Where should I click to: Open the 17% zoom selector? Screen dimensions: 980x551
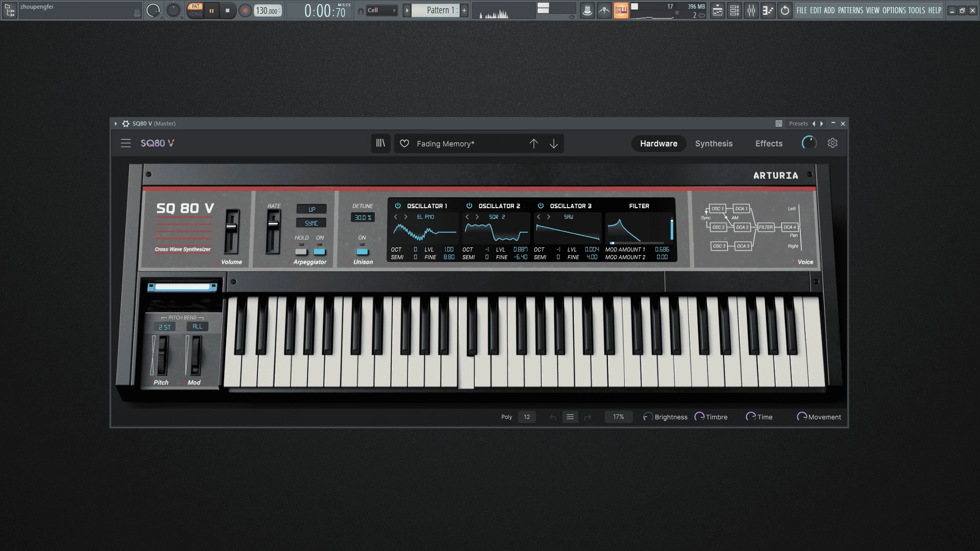coord(619,417)
